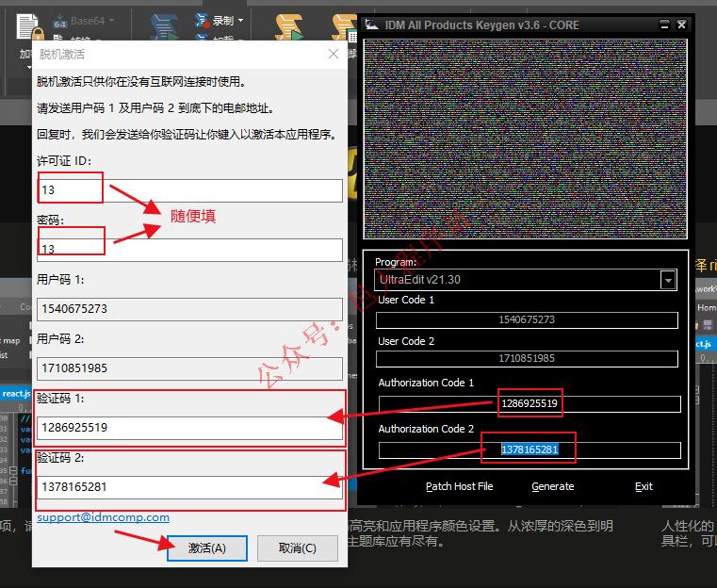
Task: Click the Program combo box showing UltraEdit v21.30
Action: 525,280
